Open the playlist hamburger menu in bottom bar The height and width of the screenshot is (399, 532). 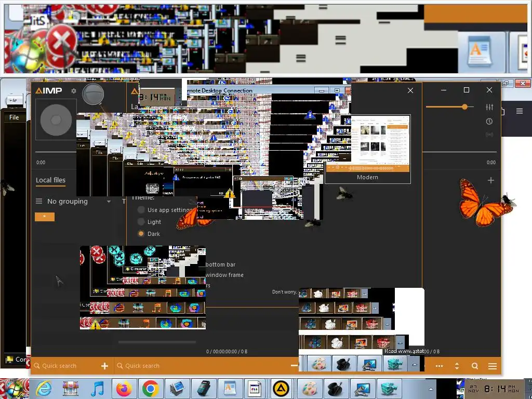pos(493,366)
